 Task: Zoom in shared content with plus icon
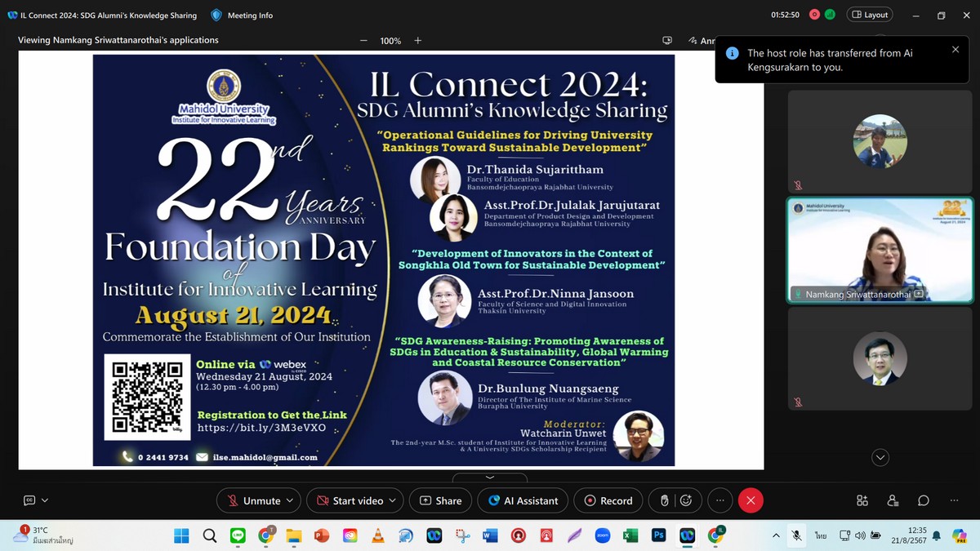click(x=417, y=40)
